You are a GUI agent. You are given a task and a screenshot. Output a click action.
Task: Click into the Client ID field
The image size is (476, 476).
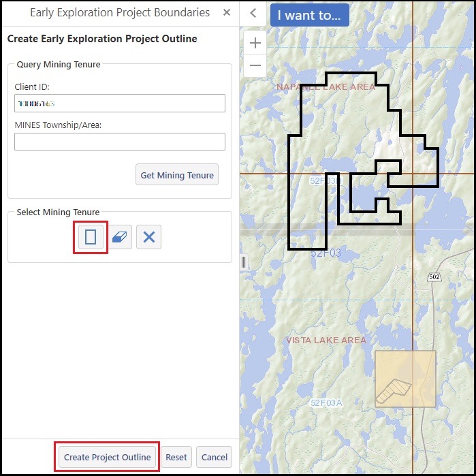(x=120, y=103)
